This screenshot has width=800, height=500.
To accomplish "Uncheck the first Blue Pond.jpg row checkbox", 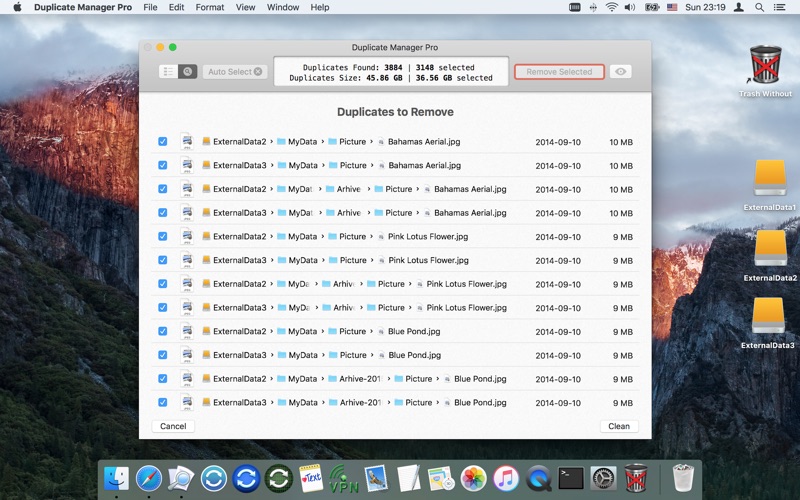I will (163, 332).
